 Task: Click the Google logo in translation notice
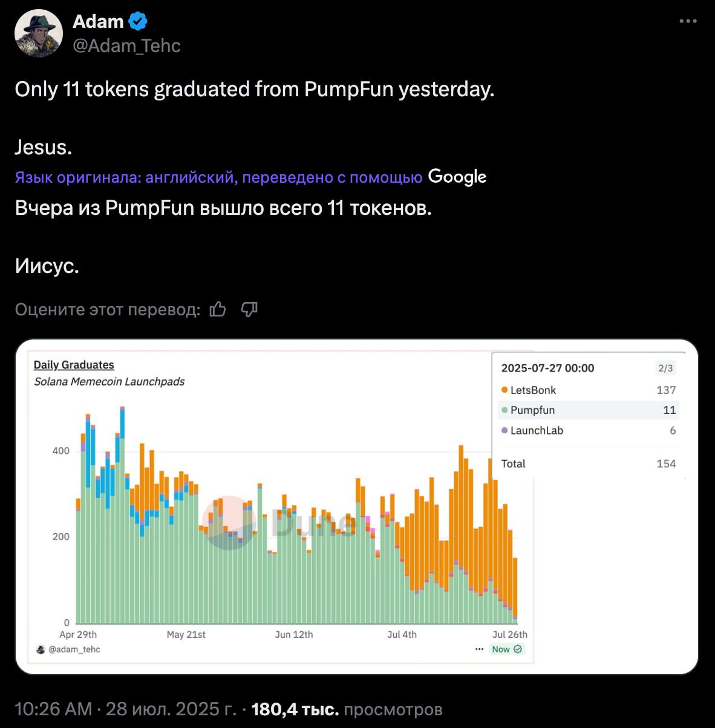[x=457, y=177]
